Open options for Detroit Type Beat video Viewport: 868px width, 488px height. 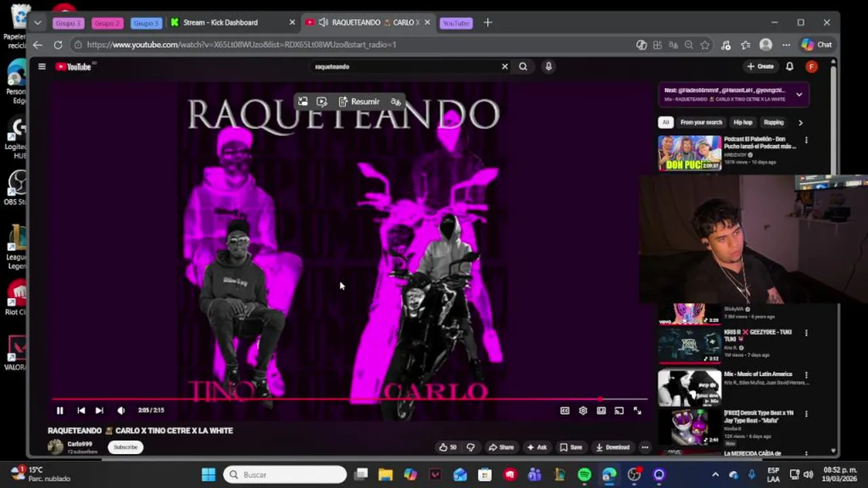pos(806,413)
